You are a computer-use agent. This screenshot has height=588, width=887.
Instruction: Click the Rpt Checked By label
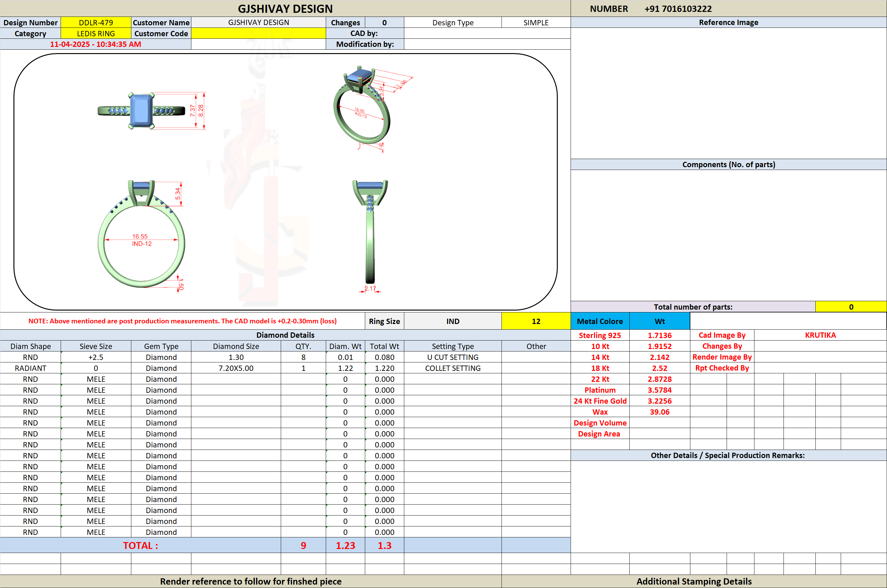click(722, 368)
